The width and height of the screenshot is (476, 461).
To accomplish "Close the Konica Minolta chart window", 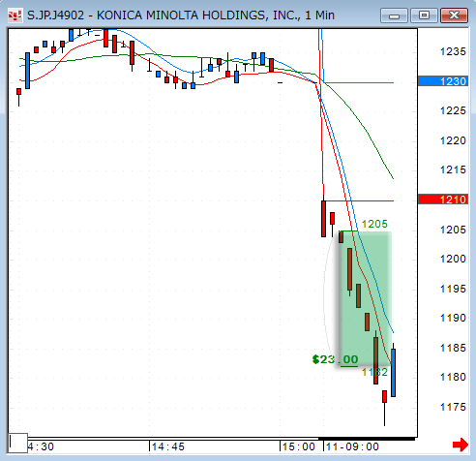I will [454, 15].
